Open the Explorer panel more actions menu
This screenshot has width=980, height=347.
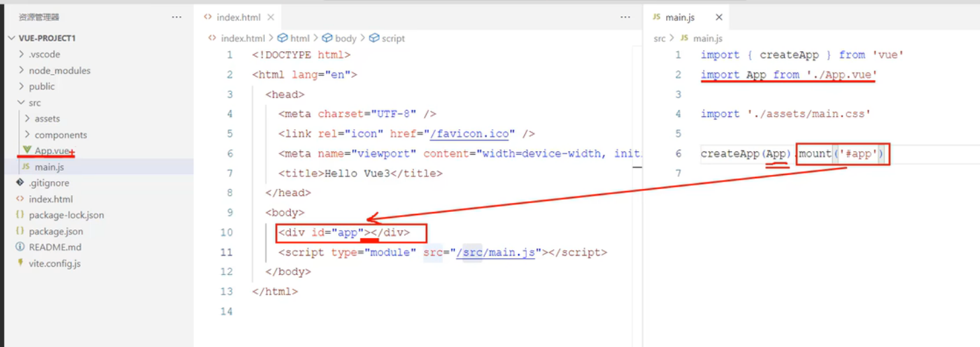[x=176, y=17]
